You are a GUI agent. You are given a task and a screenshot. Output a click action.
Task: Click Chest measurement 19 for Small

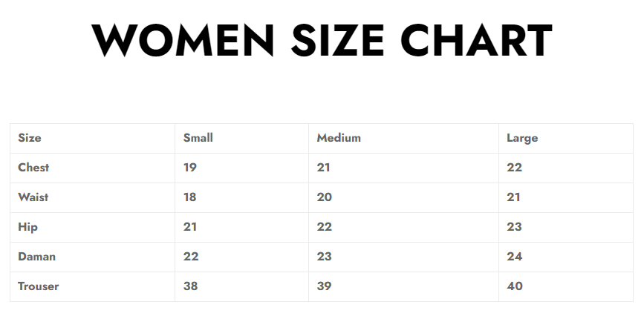coord(190,168)
